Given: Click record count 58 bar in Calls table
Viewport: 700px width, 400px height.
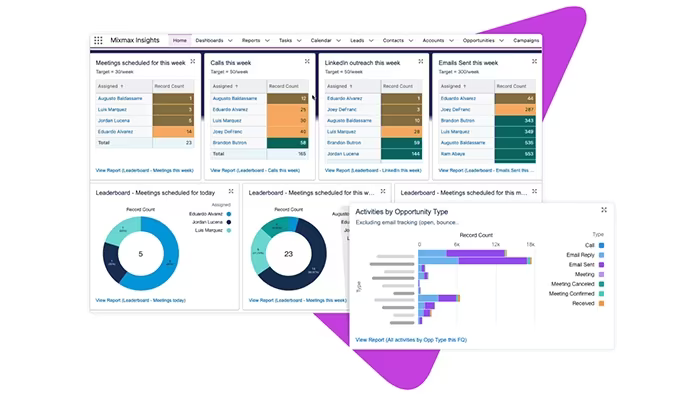Looking at the screenshot, I should 288,143.
